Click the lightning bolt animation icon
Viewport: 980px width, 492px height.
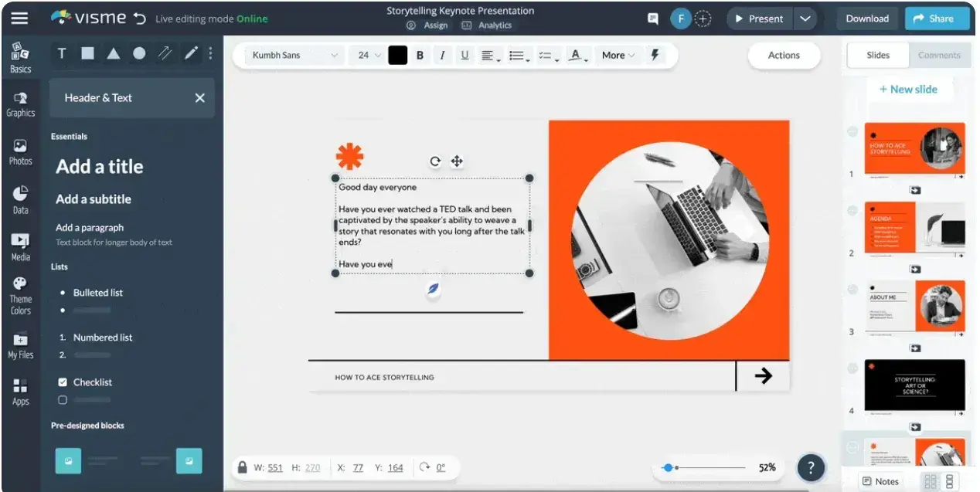click(x=655, y=55)
